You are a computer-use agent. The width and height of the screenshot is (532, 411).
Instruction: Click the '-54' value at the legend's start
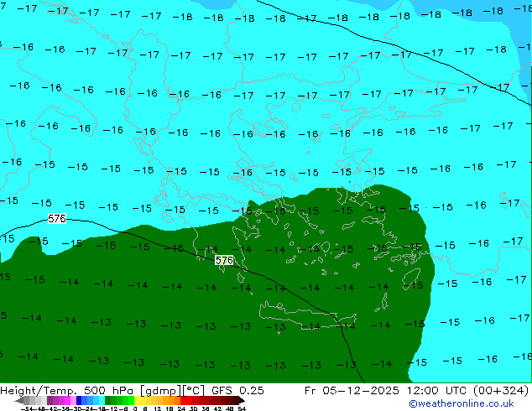tap(25, 408)
